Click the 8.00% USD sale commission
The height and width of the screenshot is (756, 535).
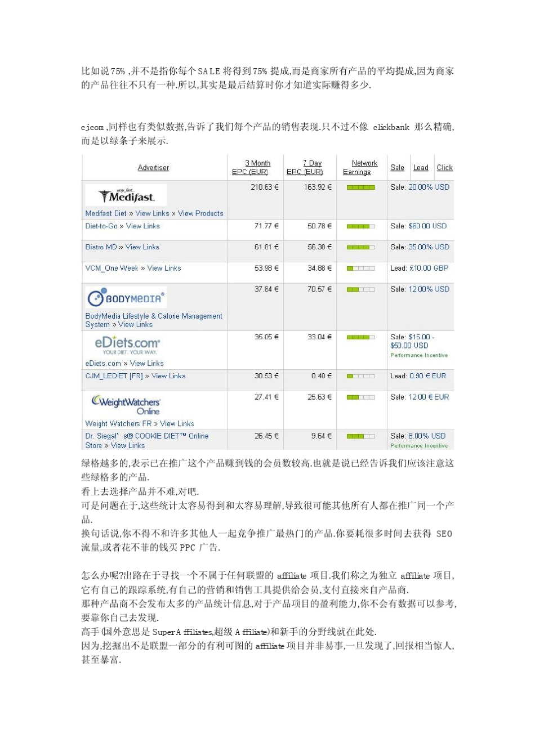[x=427, y=436]
